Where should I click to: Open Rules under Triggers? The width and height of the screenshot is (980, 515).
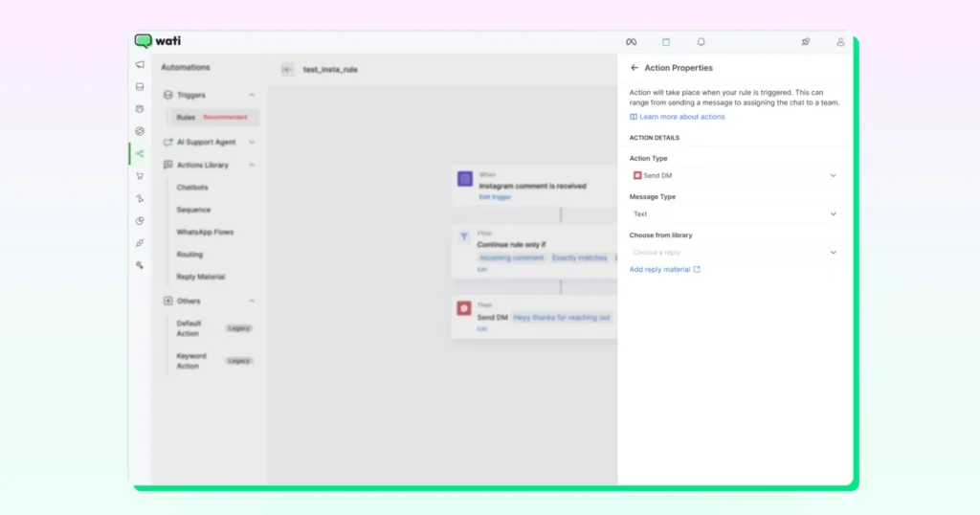click(186, 117)
